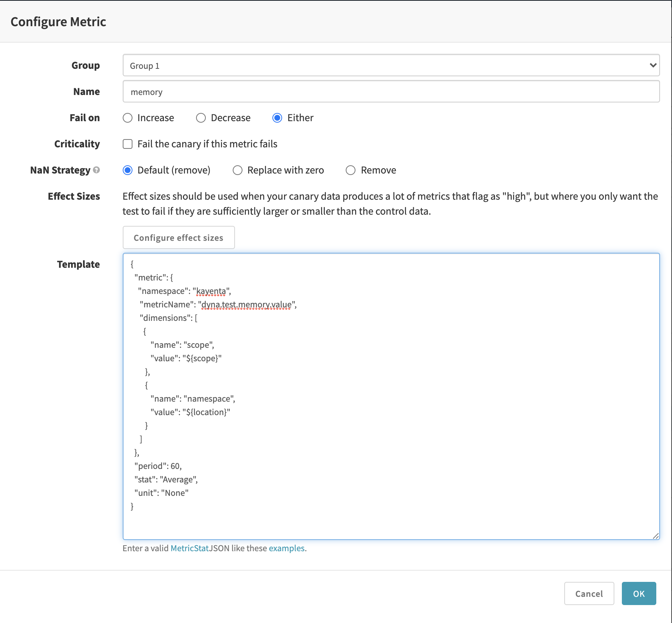Screen dimensions: 672x623
Task: Select the Increase option for Fail on
Action: (x=128, y=118)
